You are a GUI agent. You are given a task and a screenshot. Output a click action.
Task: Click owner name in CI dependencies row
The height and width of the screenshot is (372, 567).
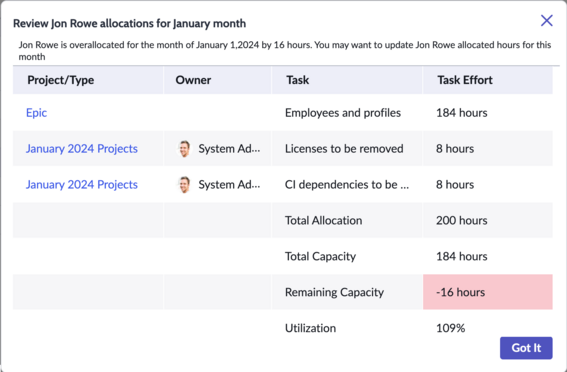[x=229, y=184]
